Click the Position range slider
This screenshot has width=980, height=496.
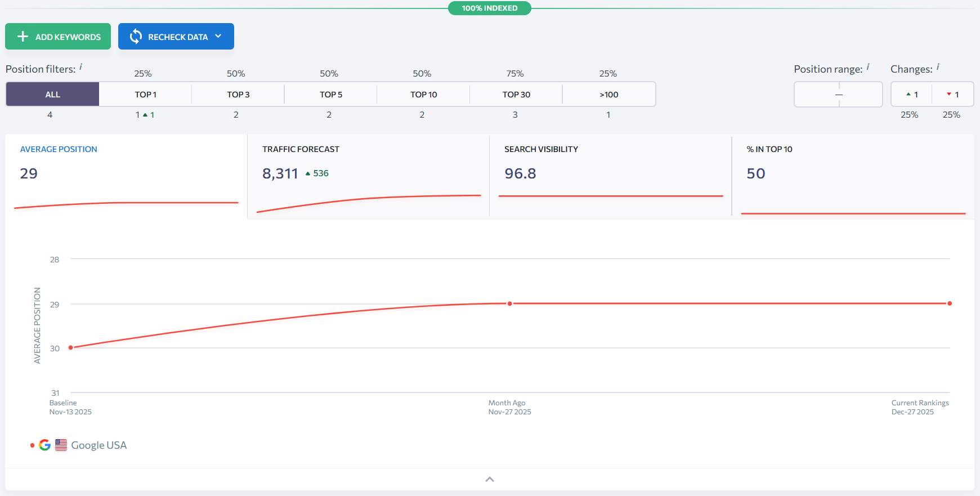coord(838,95)
